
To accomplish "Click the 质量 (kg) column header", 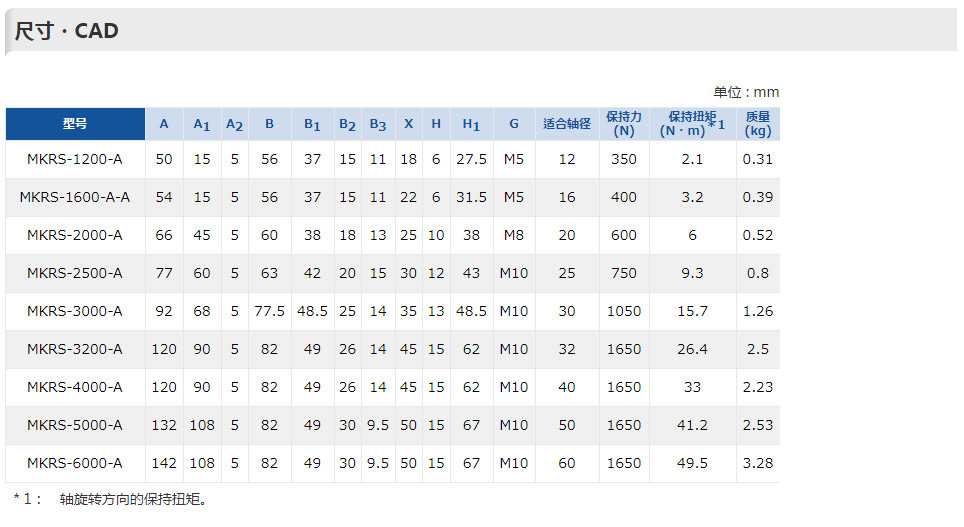I will 757,124.
